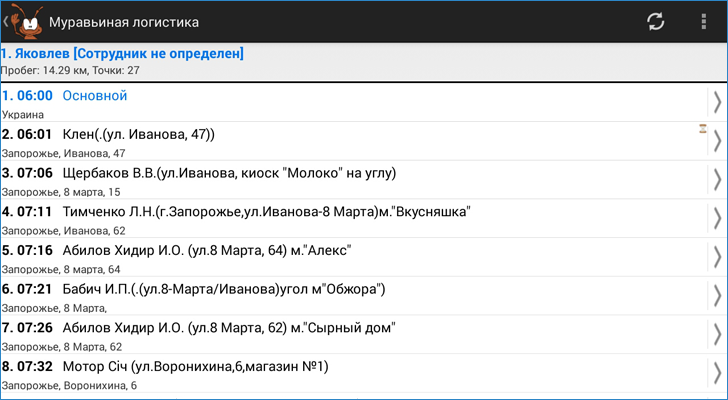Open chevron for Клен 06:01 row
The image size is (728, 400).
[717, 141]
